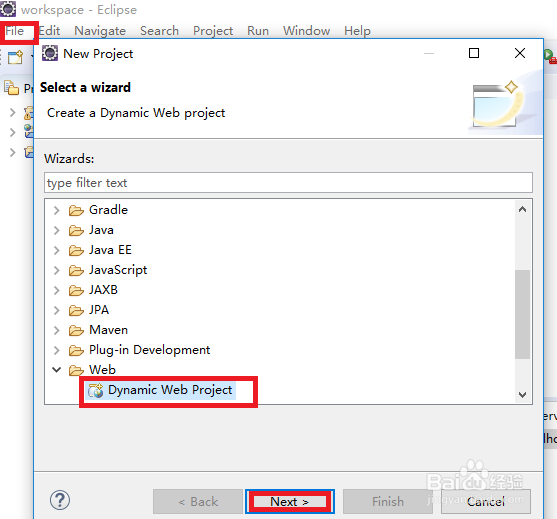Open the Window menu
The width and height of the screenshot is (557, 519).
pyautogui.click(x=306, y=31)
